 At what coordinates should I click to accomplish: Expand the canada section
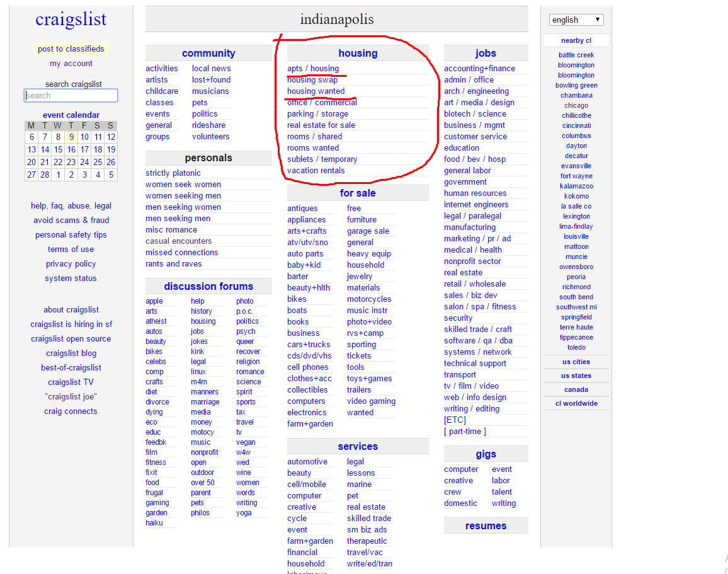click(576, 389)
